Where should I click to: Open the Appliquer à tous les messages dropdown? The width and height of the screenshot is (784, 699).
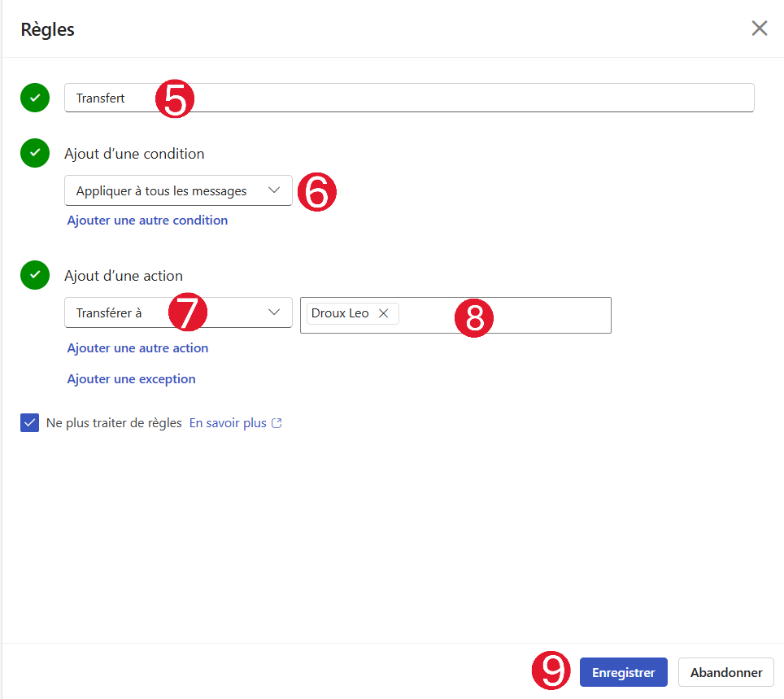pos(178,190)
